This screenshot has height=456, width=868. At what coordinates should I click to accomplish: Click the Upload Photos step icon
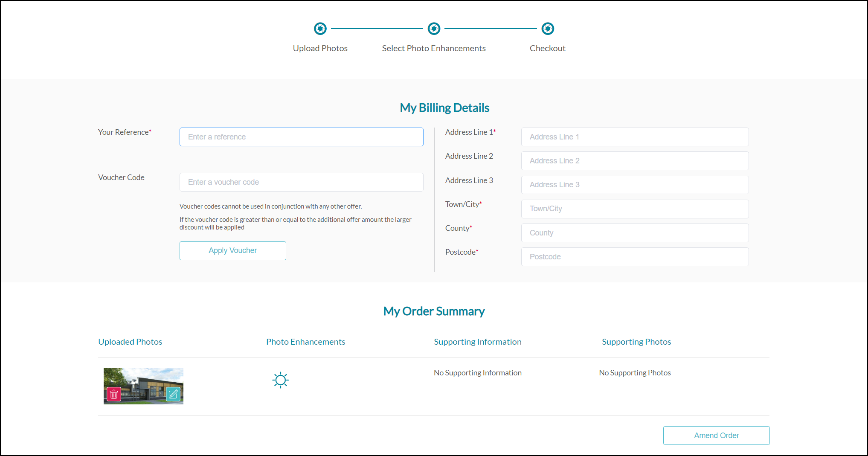pos(320,29)
